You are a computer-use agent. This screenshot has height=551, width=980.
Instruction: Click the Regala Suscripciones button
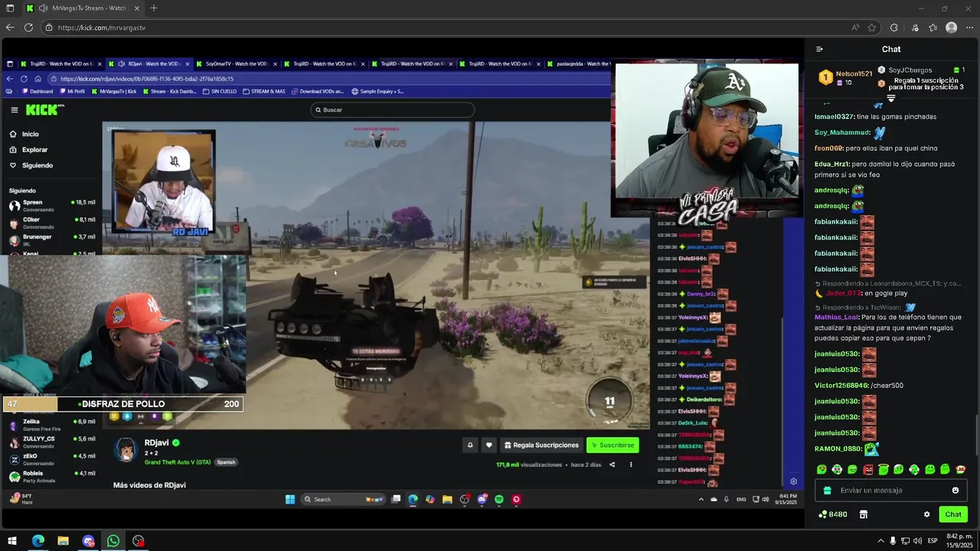[541, 445]
